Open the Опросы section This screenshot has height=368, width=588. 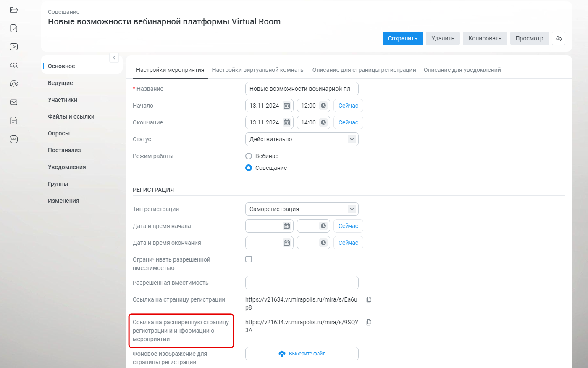point(59,133)
